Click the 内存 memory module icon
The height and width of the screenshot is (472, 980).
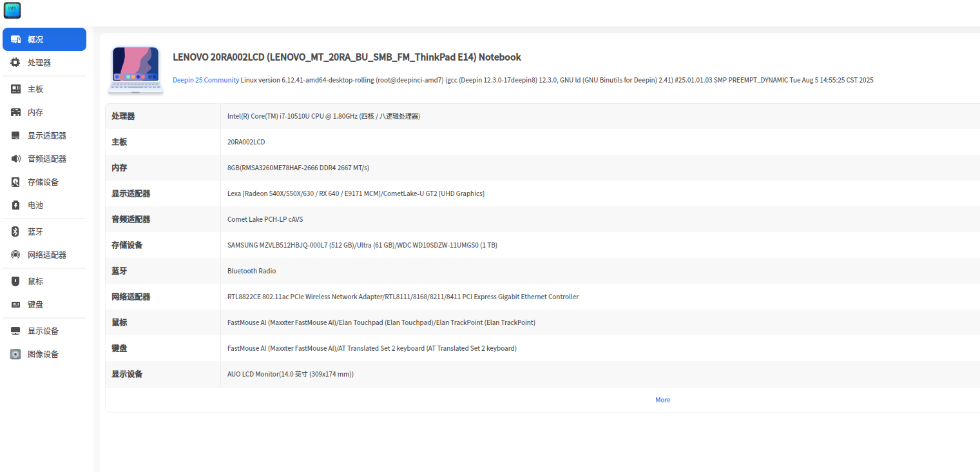click(x=15, y=112)
